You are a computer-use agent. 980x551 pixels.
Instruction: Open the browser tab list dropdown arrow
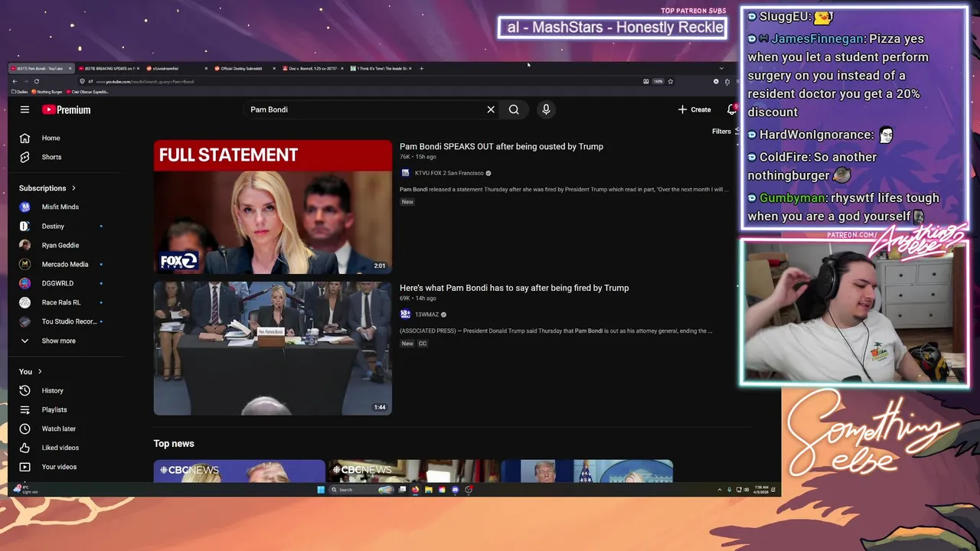721,68
